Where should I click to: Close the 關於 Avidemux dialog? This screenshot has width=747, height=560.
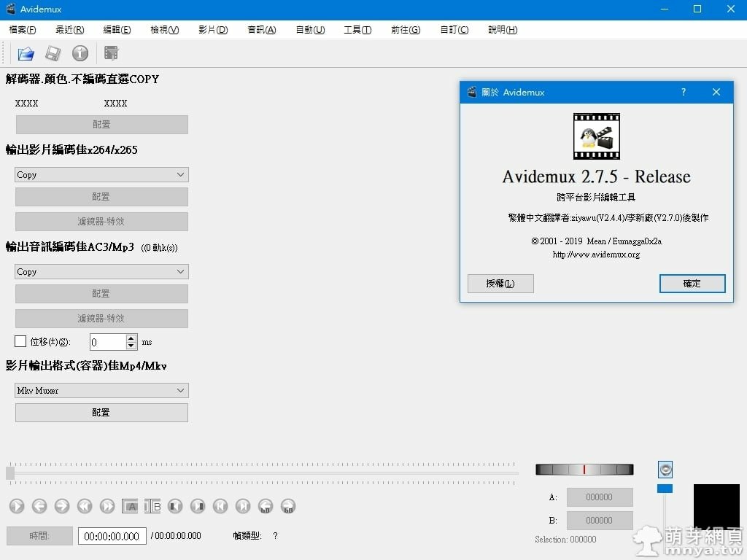(716, 92)
